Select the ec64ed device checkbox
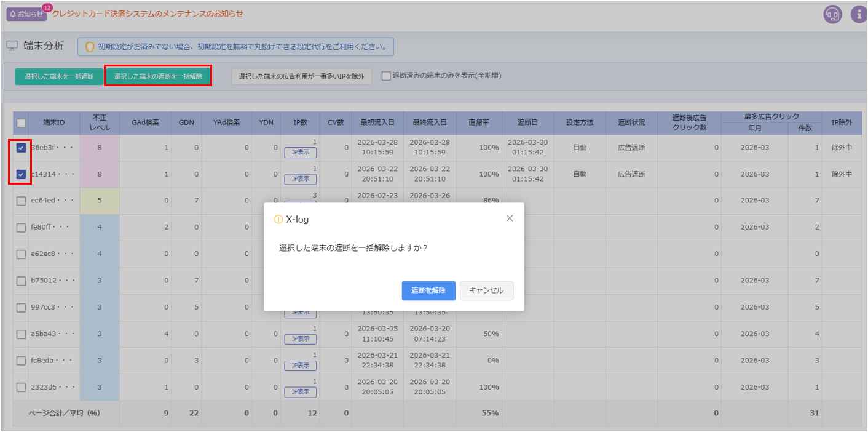This screenshot has width=868, height=432. point(21,201)
